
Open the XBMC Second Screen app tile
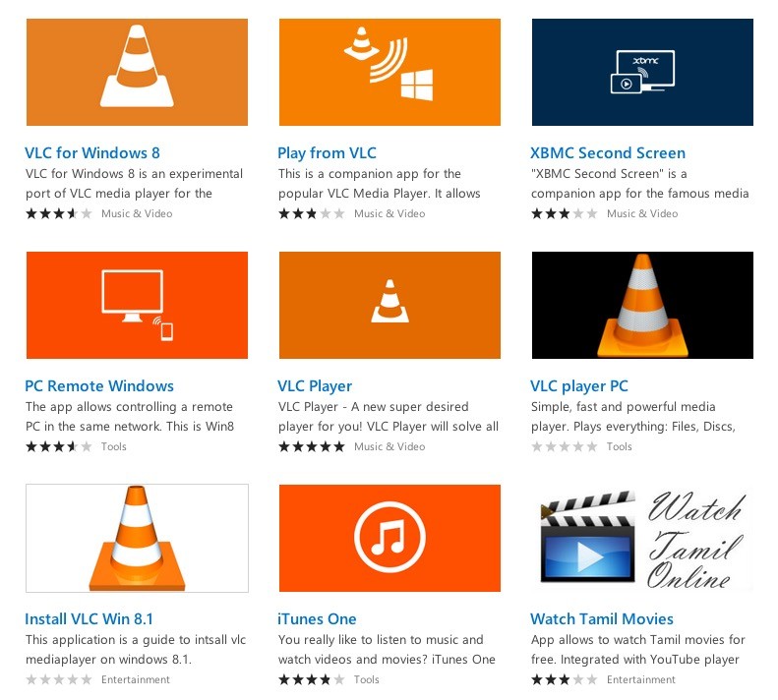(642, 72)
